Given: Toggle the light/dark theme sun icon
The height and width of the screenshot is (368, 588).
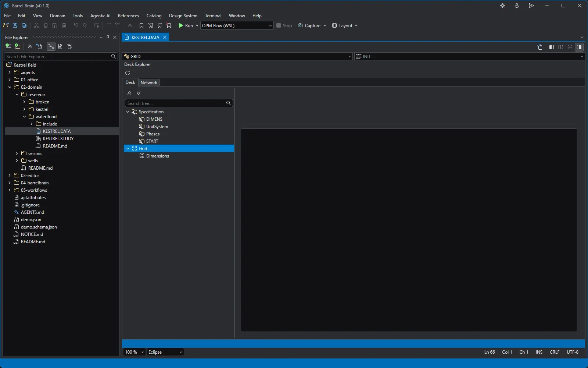Looking at the screenshot, I should [503, 6].
